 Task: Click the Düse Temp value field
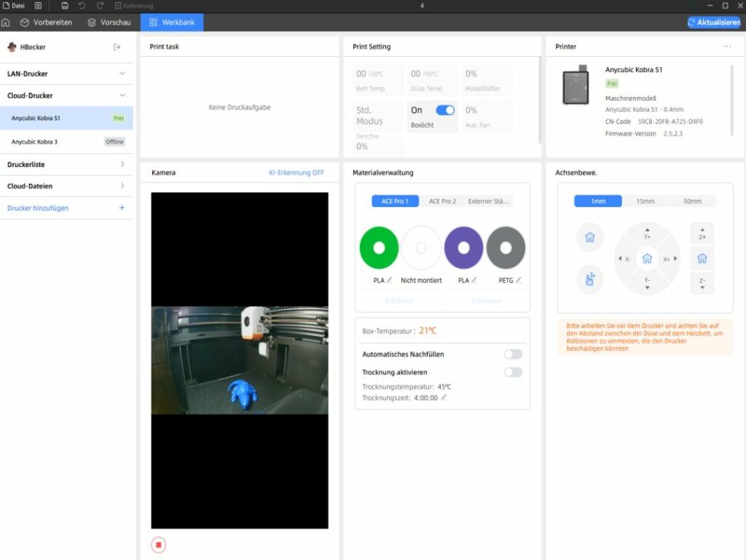[432, 79]
